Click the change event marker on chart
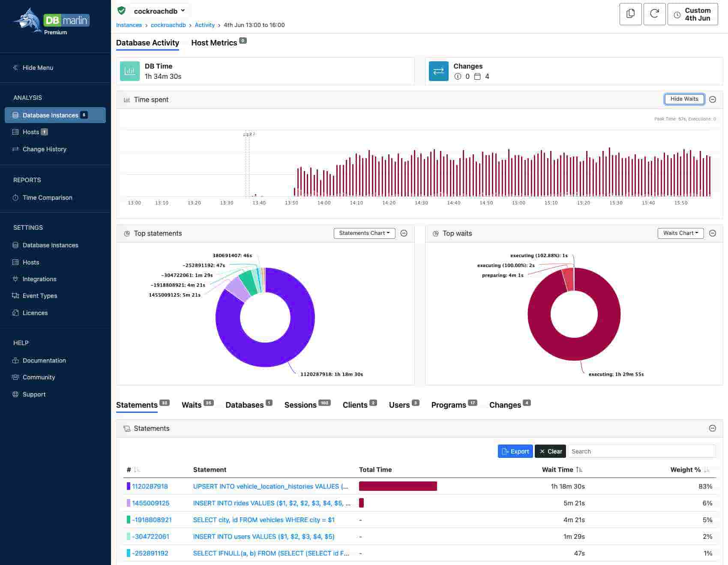The height and width of the screenshot is (565, 728). point(248,134)
